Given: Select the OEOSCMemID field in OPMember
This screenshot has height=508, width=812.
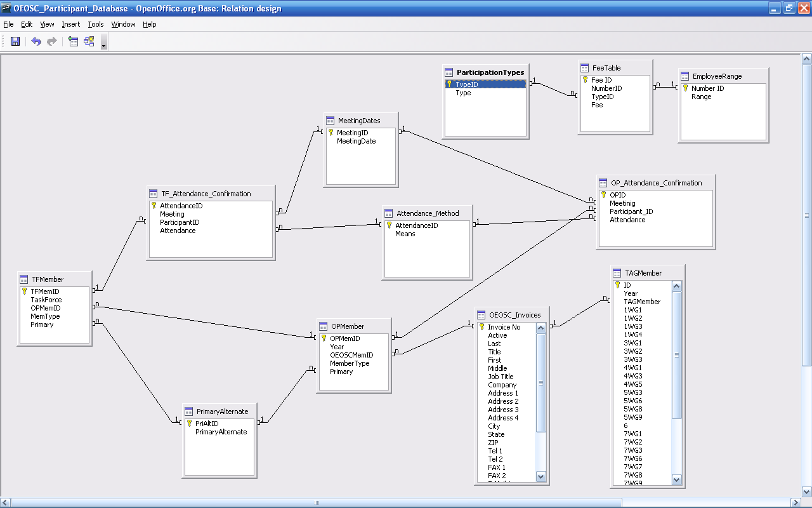Looking at the screenshot, I should coord(351,355).
